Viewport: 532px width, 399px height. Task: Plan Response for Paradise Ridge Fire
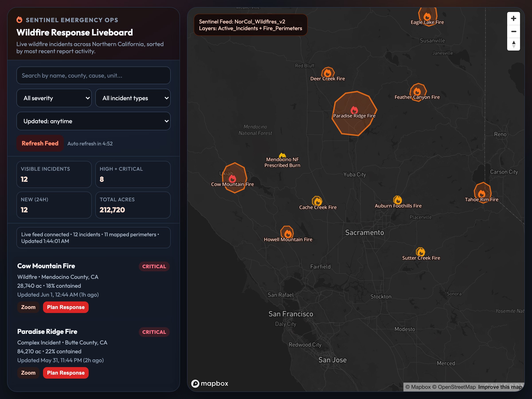pos(66,373)
